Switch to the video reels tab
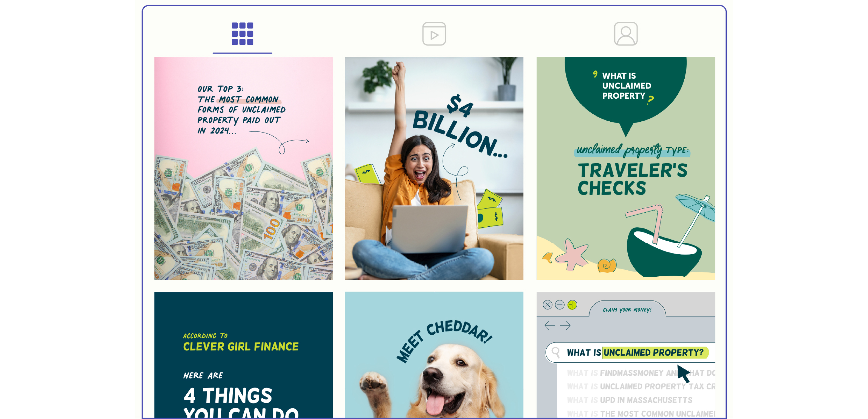 (x=434, y=34)
